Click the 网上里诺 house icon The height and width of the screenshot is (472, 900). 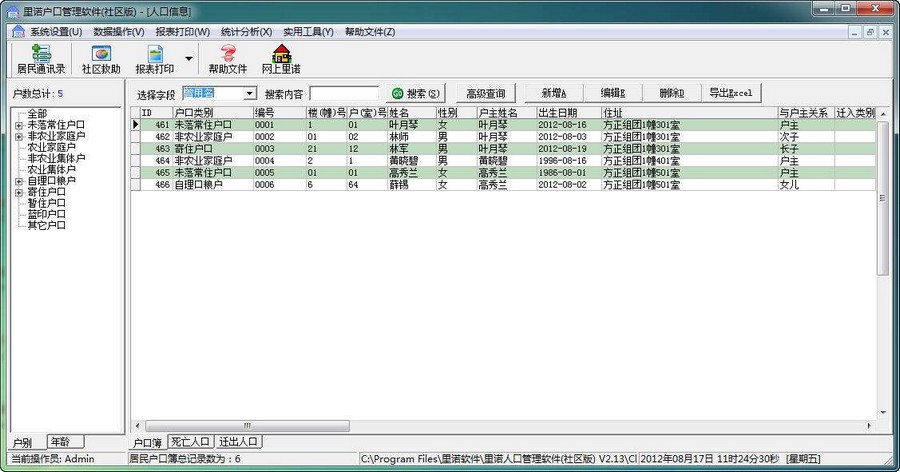tap(281, 58)
